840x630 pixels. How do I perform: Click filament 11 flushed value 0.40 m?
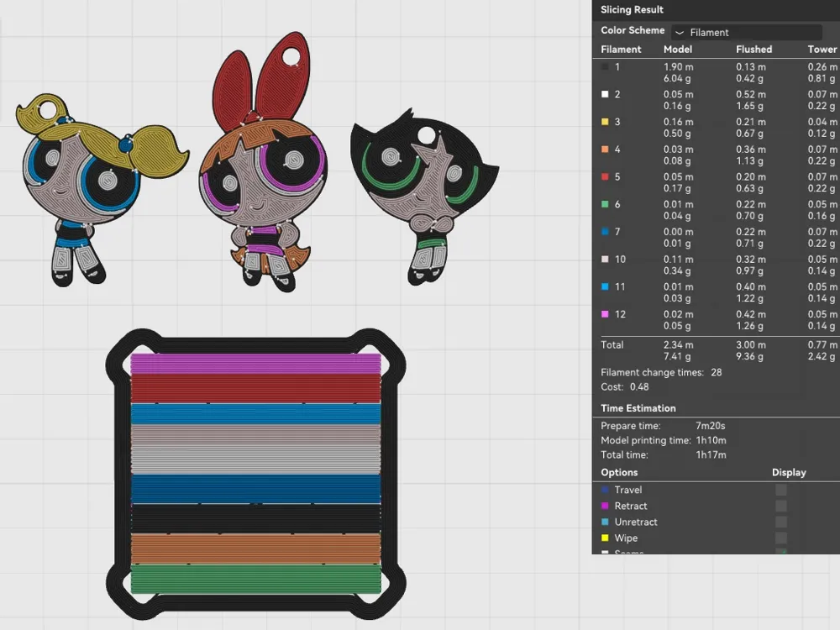(750, 287)
